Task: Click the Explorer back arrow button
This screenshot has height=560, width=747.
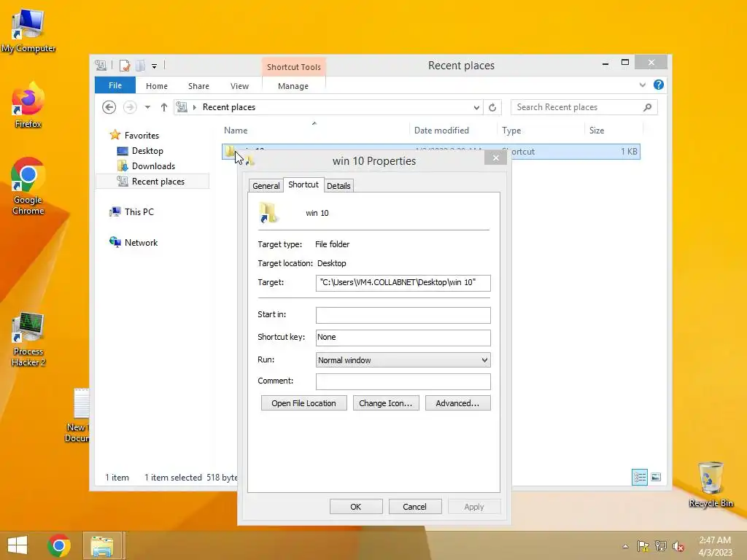Action: (x=109, y=107)
